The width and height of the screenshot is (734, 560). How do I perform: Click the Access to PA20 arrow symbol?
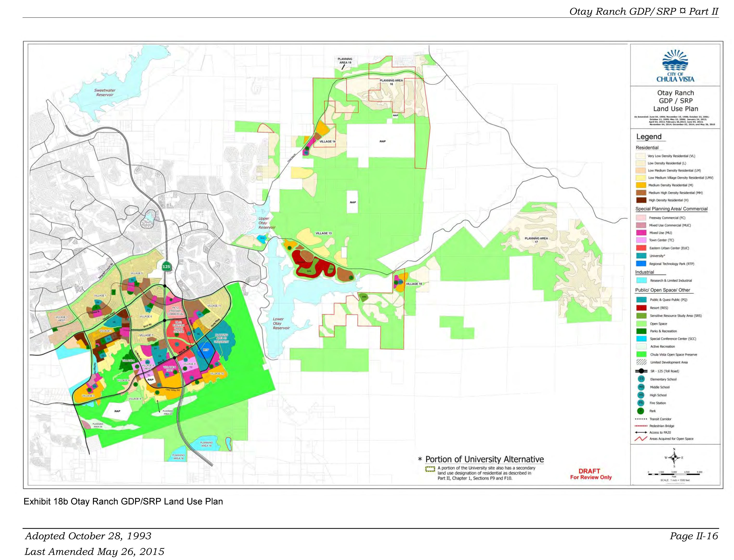(x=641, y=432)
